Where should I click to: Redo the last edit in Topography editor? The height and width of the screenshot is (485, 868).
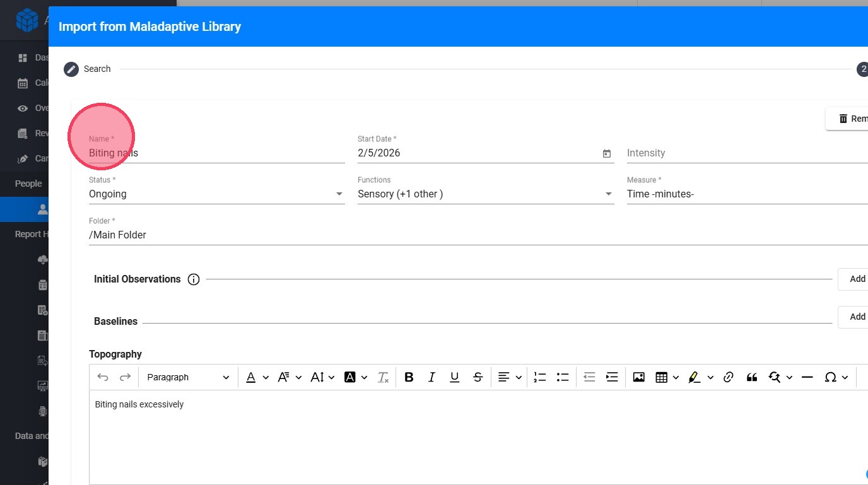click(x=126, y=377)
